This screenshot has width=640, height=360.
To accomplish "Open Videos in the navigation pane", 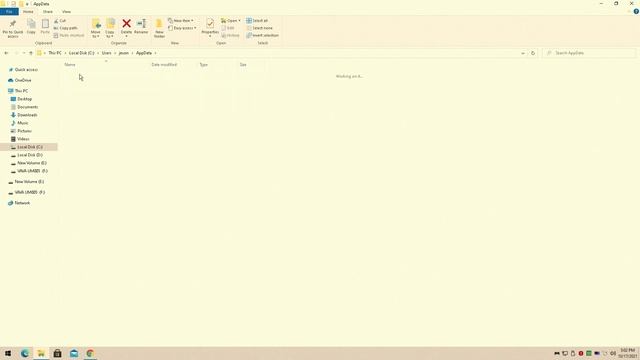I will click(x=23, y=139).
